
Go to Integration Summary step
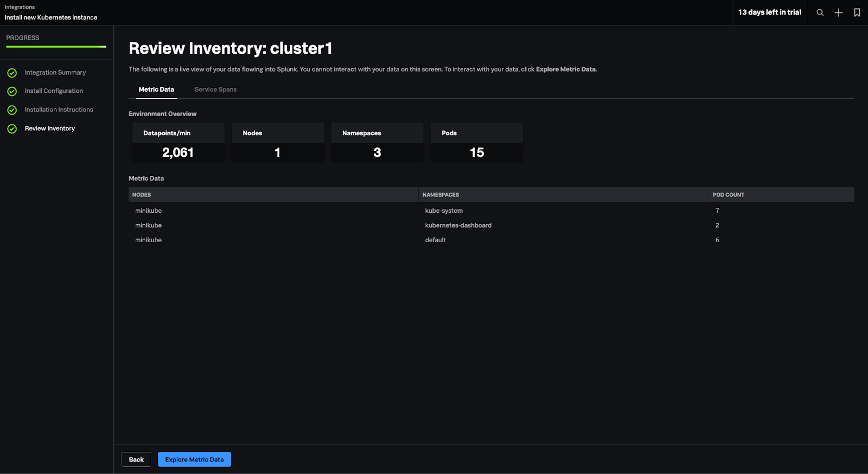click(x=55, y=73)
